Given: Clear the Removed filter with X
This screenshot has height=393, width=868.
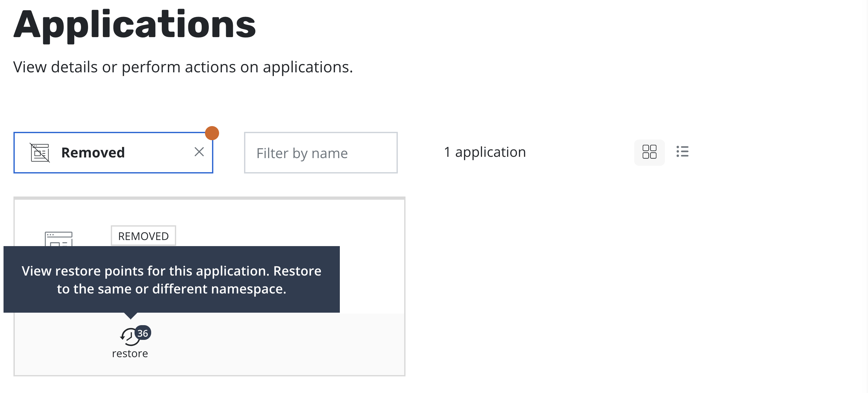Looking at the screenshot, I should coord(199,152).
